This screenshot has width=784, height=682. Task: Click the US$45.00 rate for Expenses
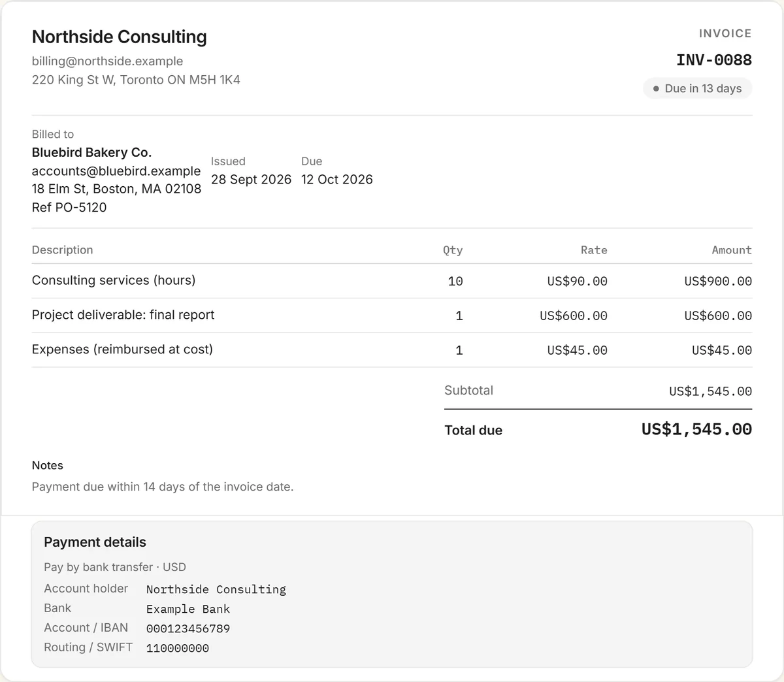(x=578, y=350)
